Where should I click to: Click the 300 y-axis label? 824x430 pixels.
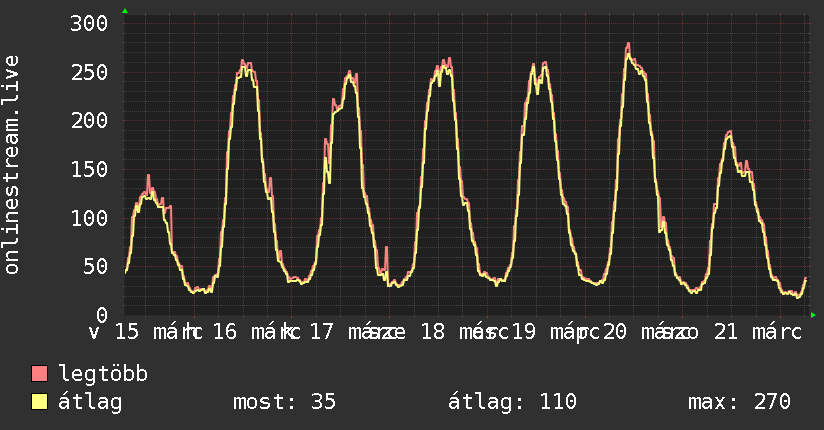(89, 23)
